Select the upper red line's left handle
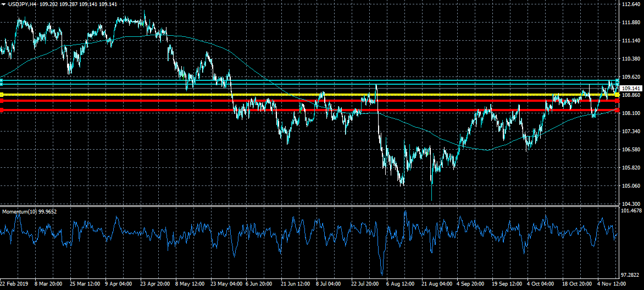This screenshot has height=290, width=644. (x=2, y=101)
